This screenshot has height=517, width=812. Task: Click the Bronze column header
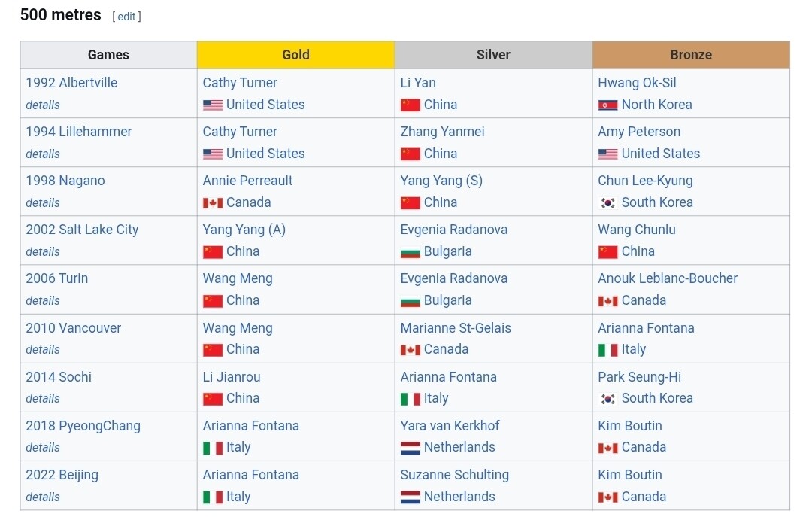690,55
